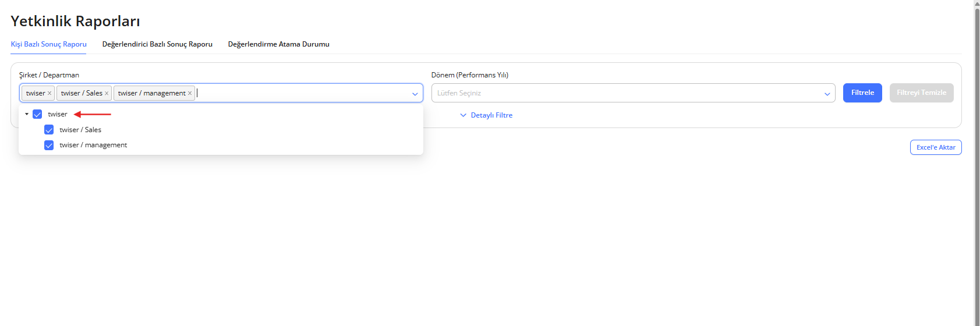Open the Dönem (Performans Yılı) dropdown
This screenshot has height=326, width=980.
point(633,93)
